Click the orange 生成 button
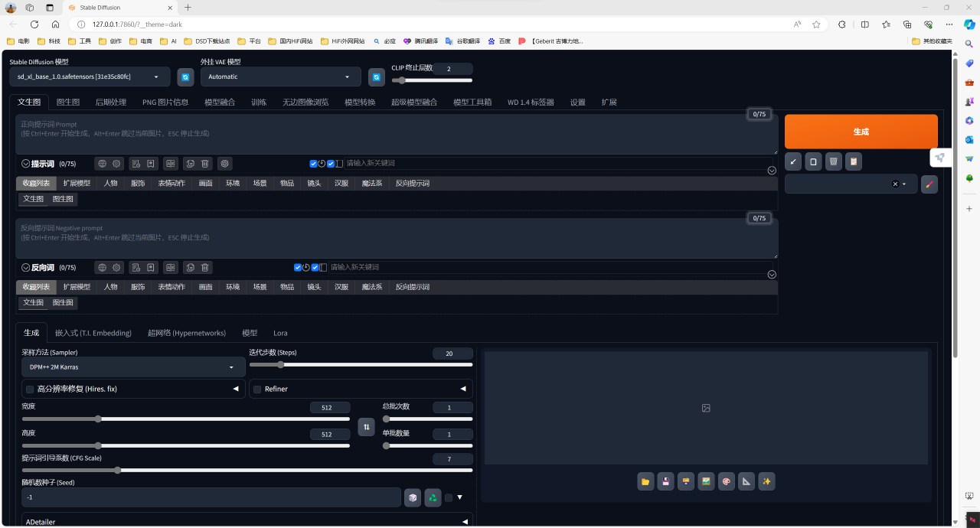The height and width of the screenshot is (528, 980). coord(861,132)
